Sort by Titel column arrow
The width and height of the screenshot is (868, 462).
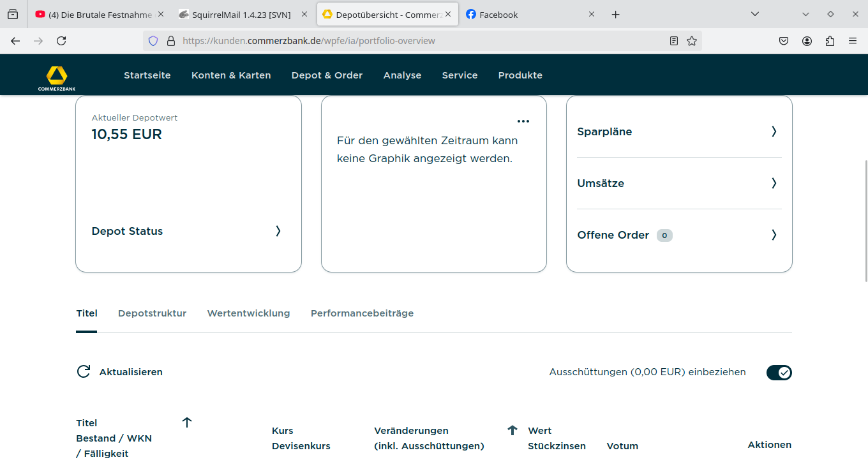click(x=187, y=422)
